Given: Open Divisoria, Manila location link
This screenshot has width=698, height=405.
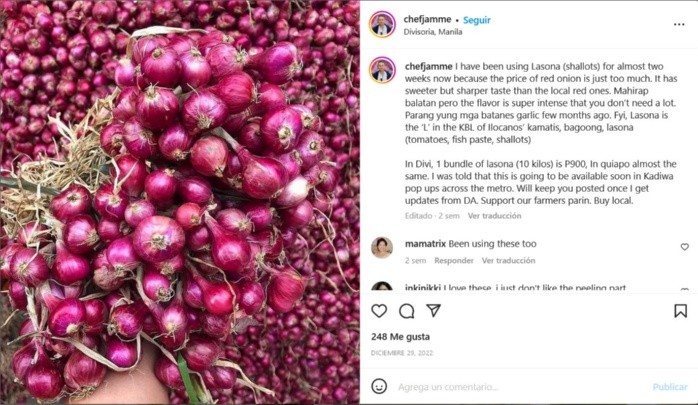Looking at the screenshot, I should [x=433, y=32].
